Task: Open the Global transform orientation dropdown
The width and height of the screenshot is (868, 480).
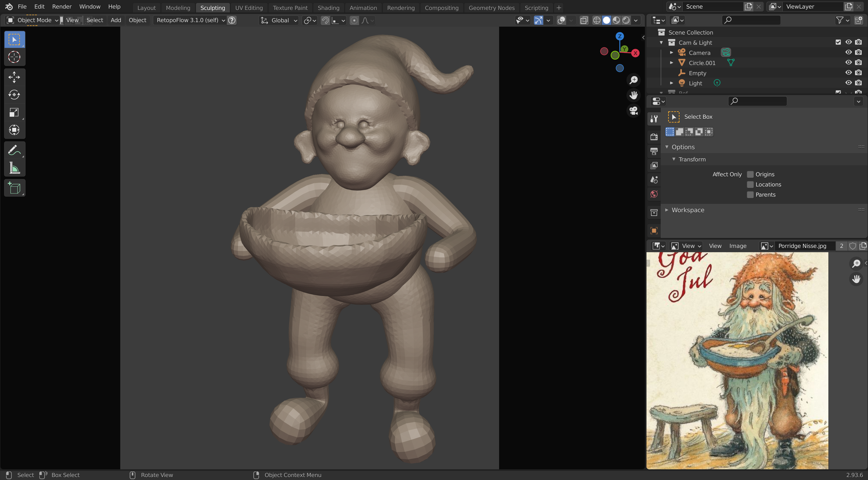Action: [279, 20]
